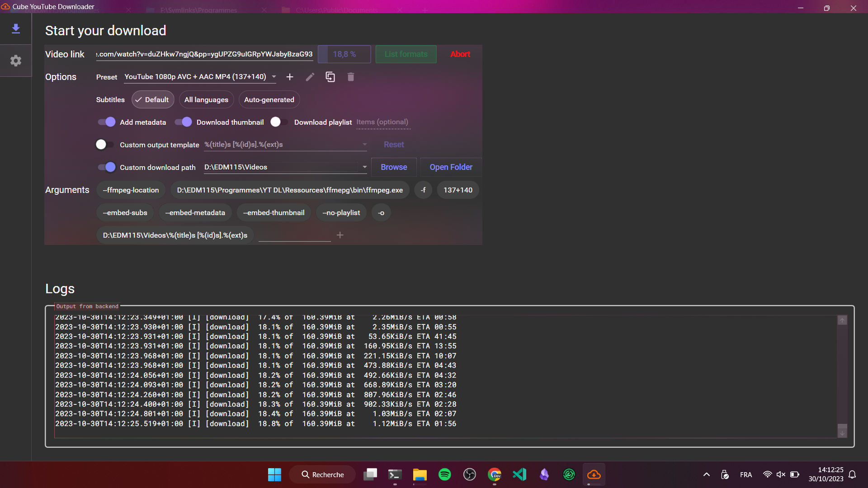Image resolution: width=868 pixels, height=488 pixels.
Task: Browse for a download folder
Action: [x=393, y=167]
